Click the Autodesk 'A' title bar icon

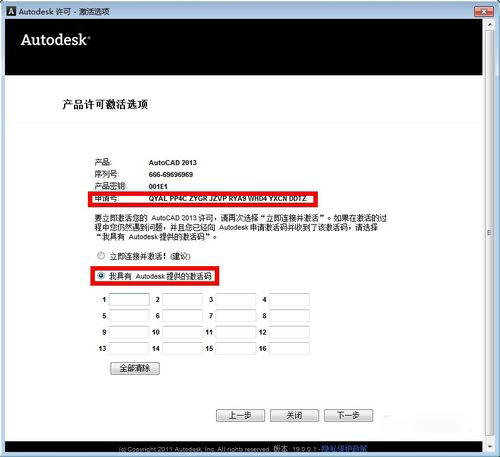tap(11, 11)
